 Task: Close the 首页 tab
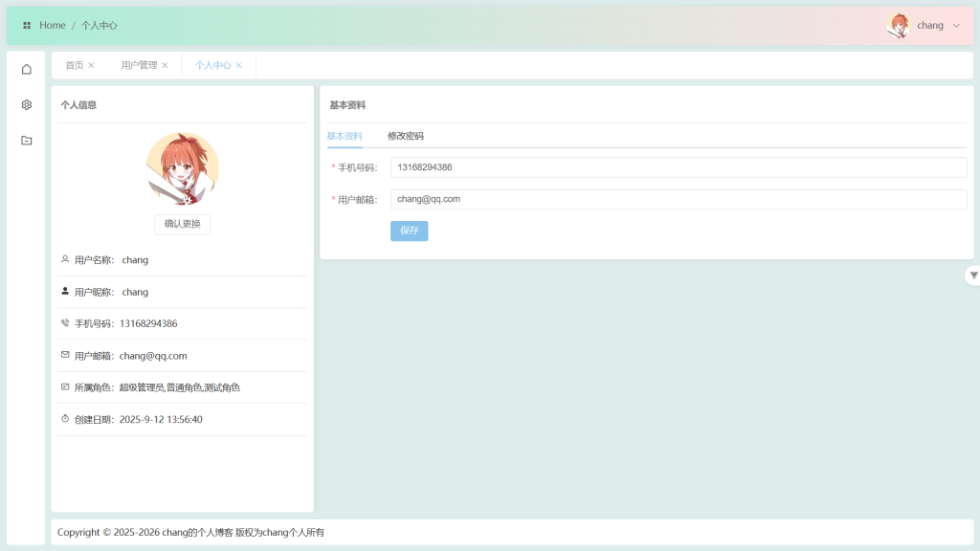tap(92, 65)
